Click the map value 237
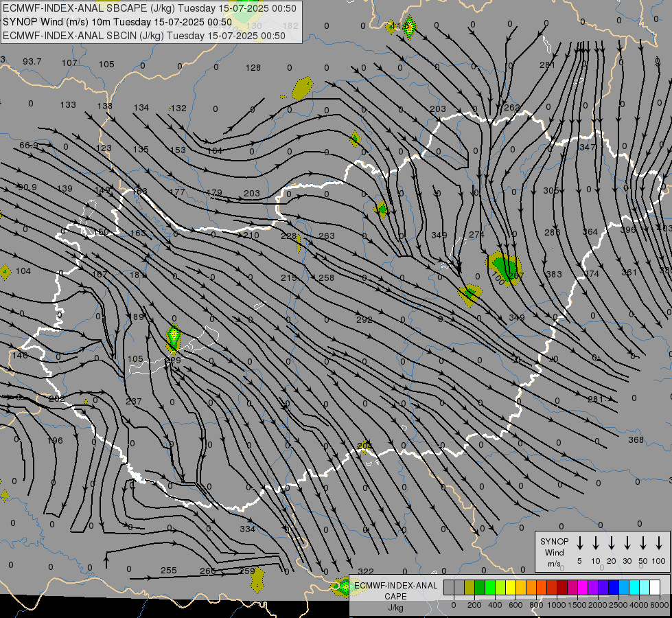Screen dimensions: 672x618 (134, 402)
